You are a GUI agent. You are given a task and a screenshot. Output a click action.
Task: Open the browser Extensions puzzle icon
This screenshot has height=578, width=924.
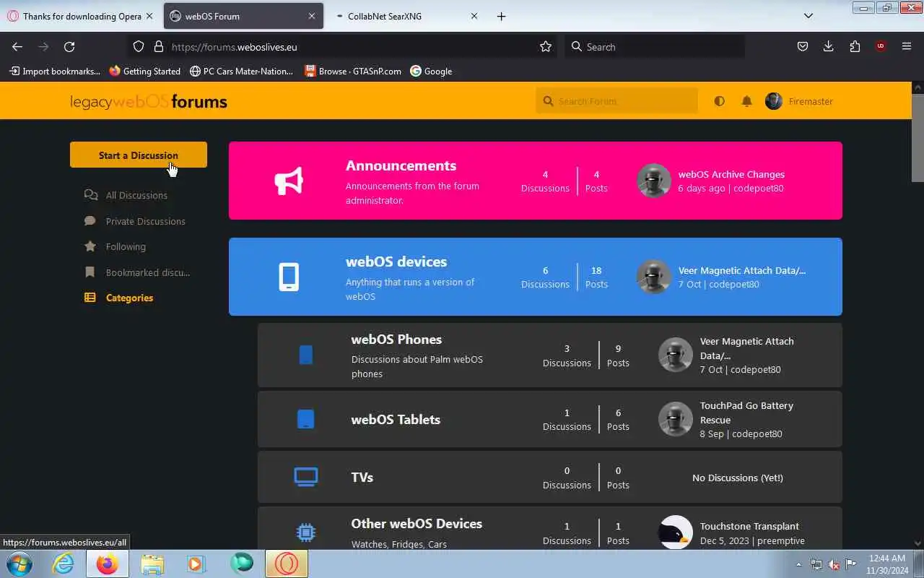pyautogui.click(x=855, y=46)
